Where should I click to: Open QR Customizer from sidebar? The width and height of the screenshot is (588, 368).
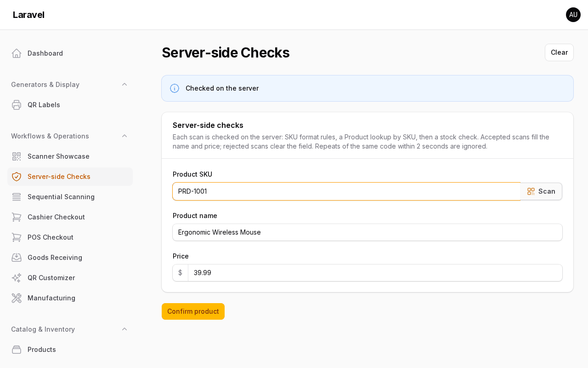click(70, 278)
